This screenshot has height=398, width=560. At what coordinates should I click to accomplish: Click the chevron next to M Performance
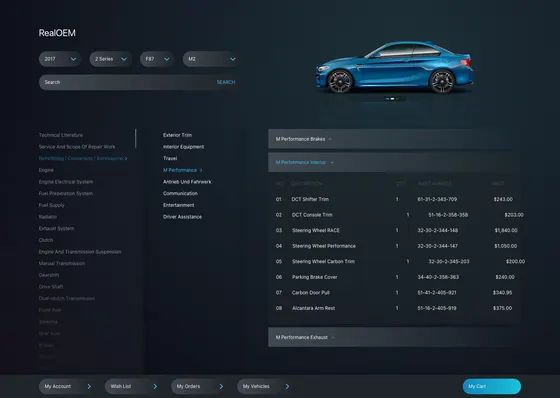tap(201, 170)
